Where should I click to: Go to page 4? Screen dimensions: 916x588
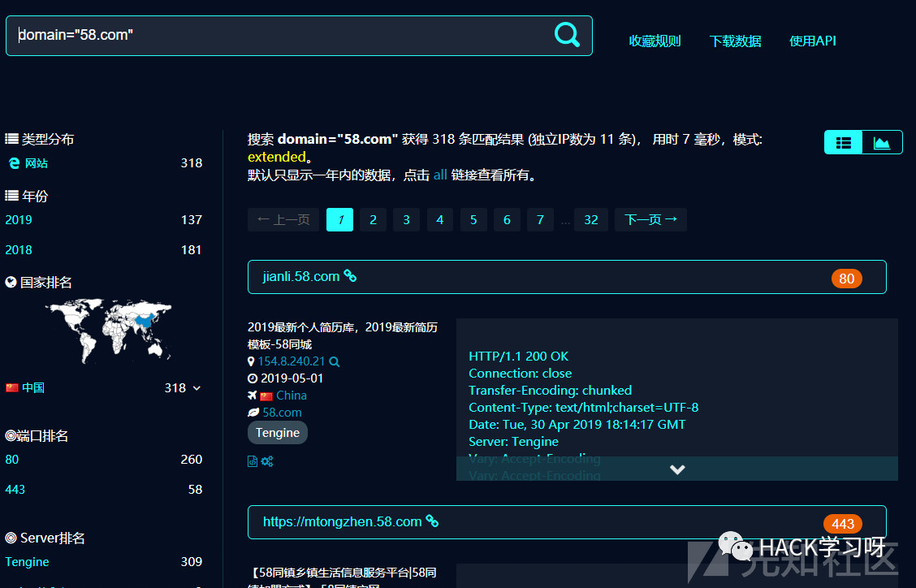[x=440, y=220]
